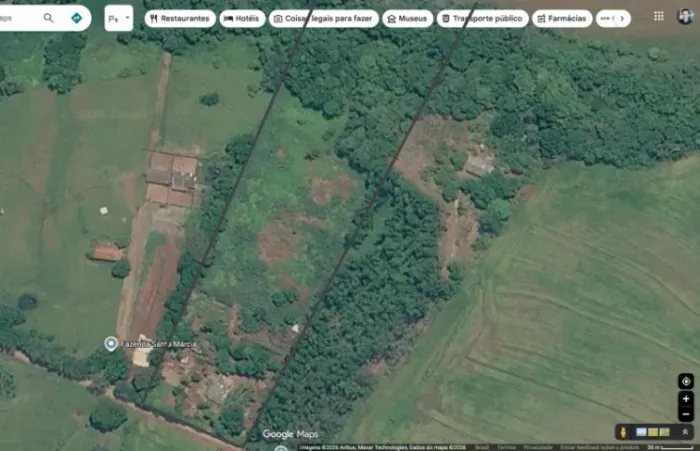
Task: Click the Brasil link in footer
Action: (x=482, y=447)
